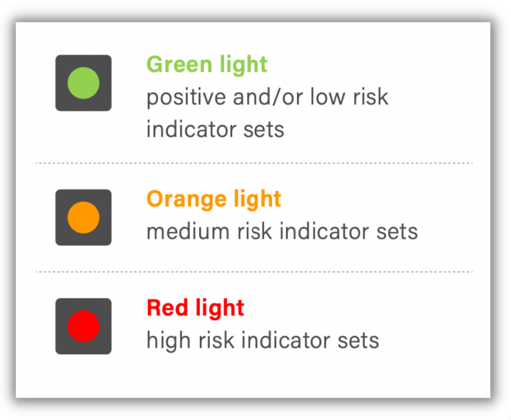Click the 'Green light' heading

click(x=207, y=65)
